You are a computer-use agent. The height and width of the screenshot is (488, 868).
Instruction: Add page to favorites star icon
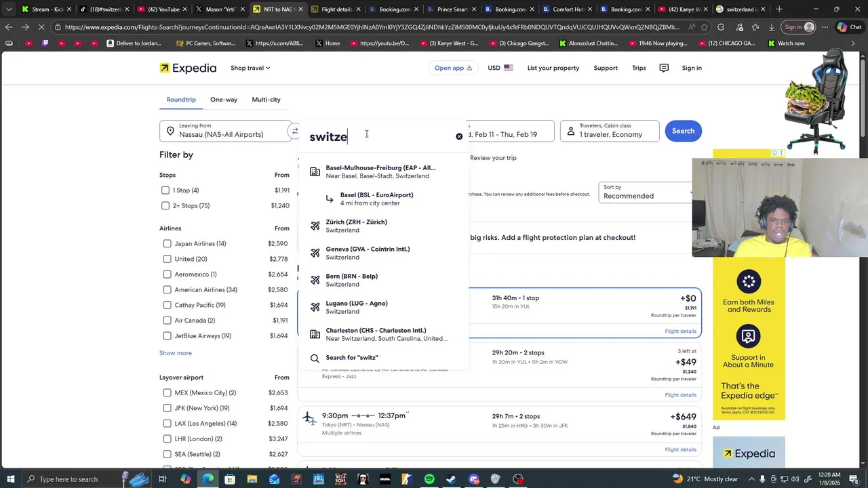click(x=705, y=27)
